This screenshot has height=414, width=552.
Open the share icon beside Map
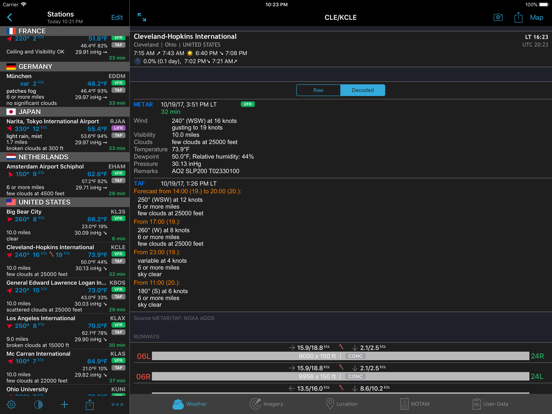click(518, 17)
